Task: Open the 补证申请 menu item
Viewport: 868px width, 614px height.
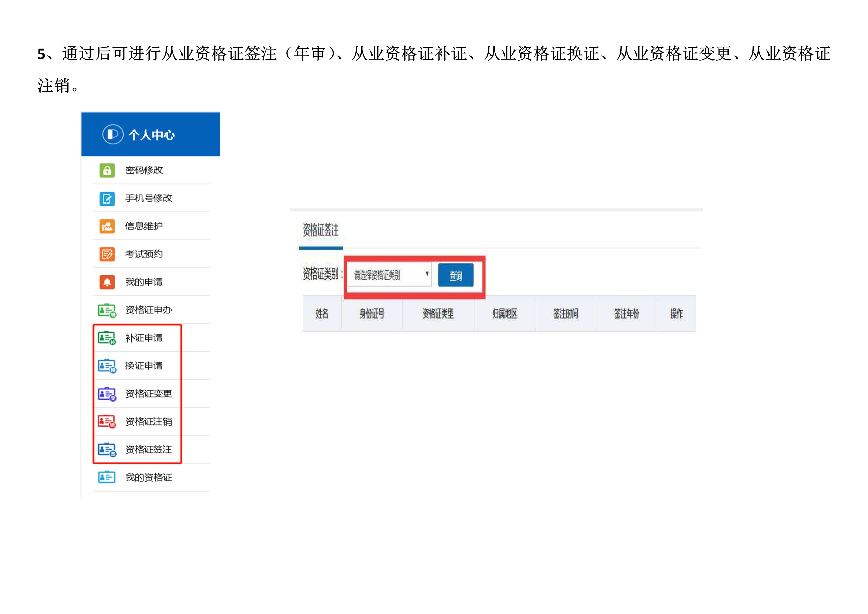Action: (x=144, y=338)
